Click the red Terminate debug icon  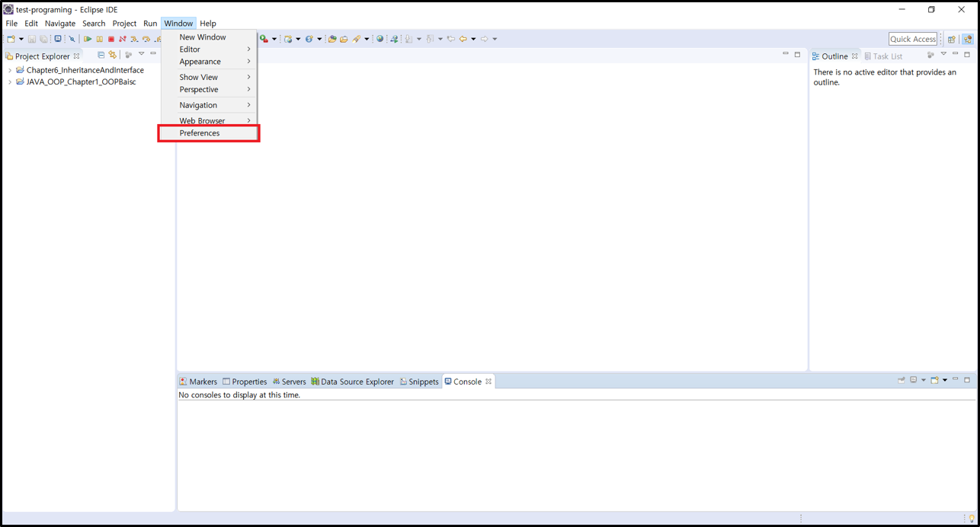coord(111,39)
